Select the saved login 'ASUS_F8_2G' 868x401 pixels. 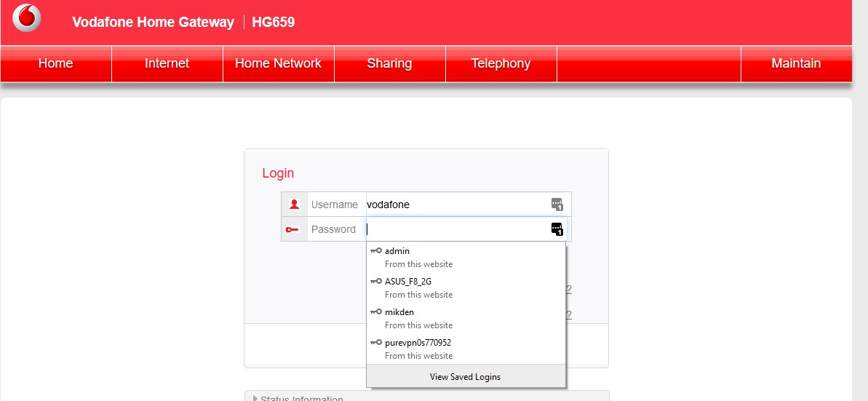click(466, 288)
